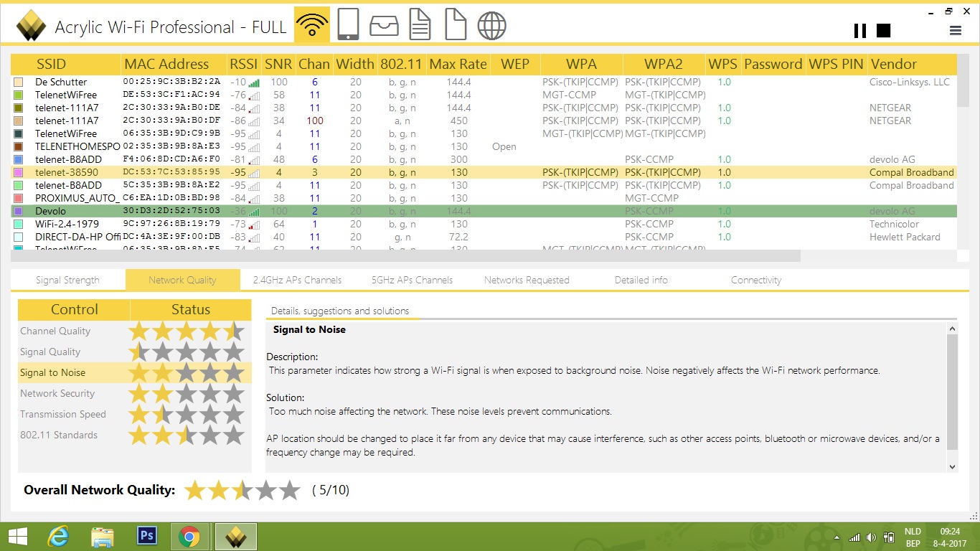Switch to the 2.4GHz APs Channels tab
The height and width of the screenshot is (551, 980).
[297, 280]
